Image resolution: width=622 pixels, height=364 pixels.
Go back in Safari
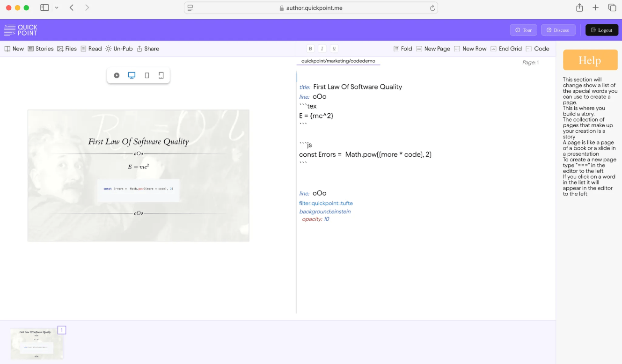pos(72,7)
